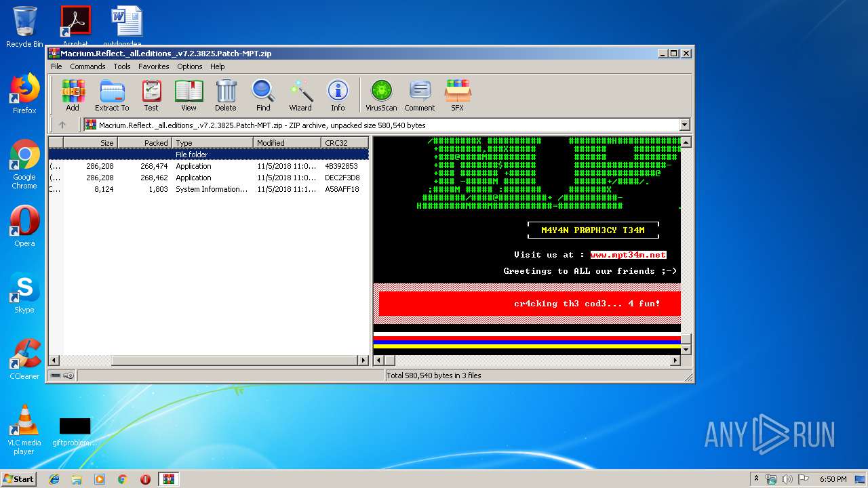
Task: Click the WinRAR taskbar button
Action: pyautogui.click(x=168, y=479)
